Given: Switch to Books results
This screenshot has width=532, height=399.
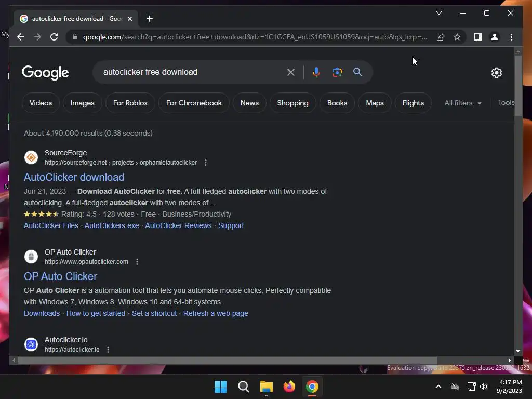Looking at the screenshot, I should pyautogui.click(x=337, y=103).
